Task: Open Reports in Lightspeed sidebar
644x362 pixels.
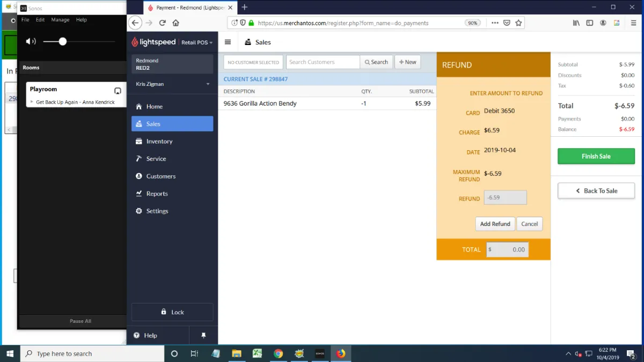Action: (x=172, y=194)
